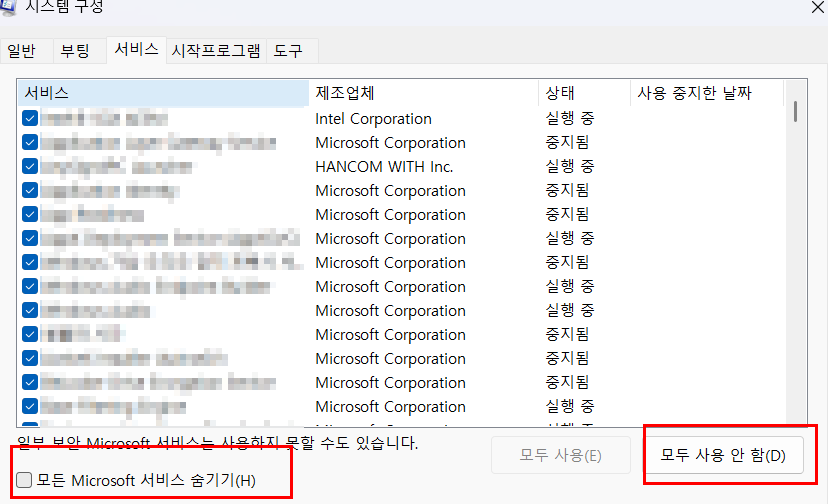The image size is (828, 504).
Task: Sort by the 제조업체 column header
Action: point(424,93)
